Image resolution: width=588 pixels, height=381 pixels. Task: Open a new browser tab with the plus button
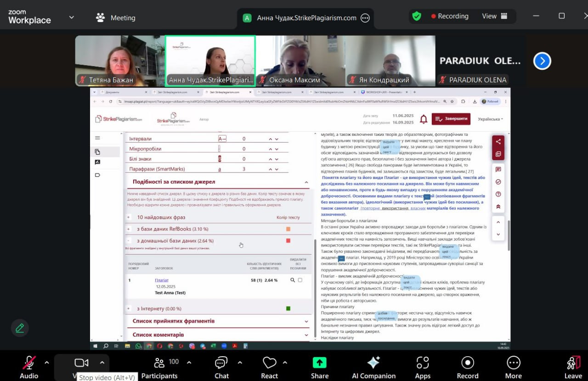[414, 92]
